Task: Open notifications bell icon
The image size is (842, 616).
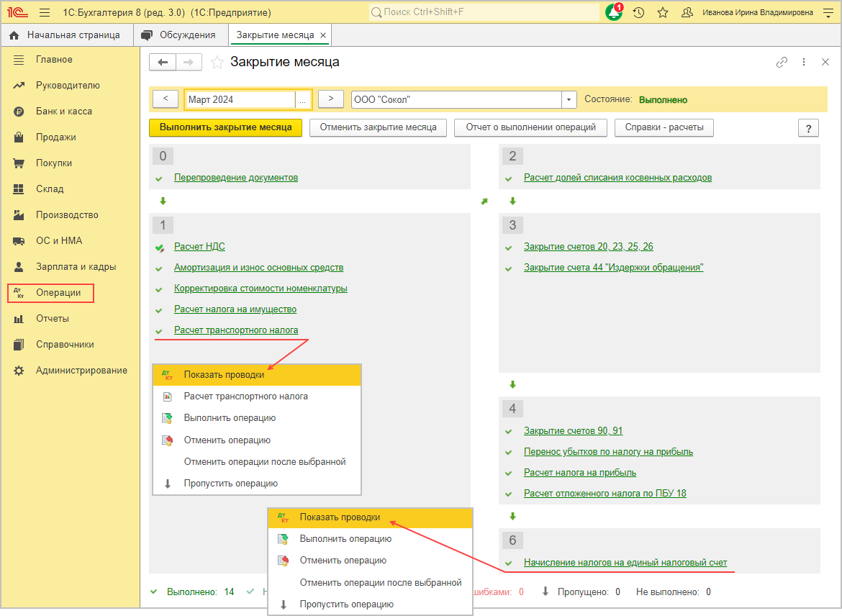Action: pyautogui.click(x=614, y=12)
